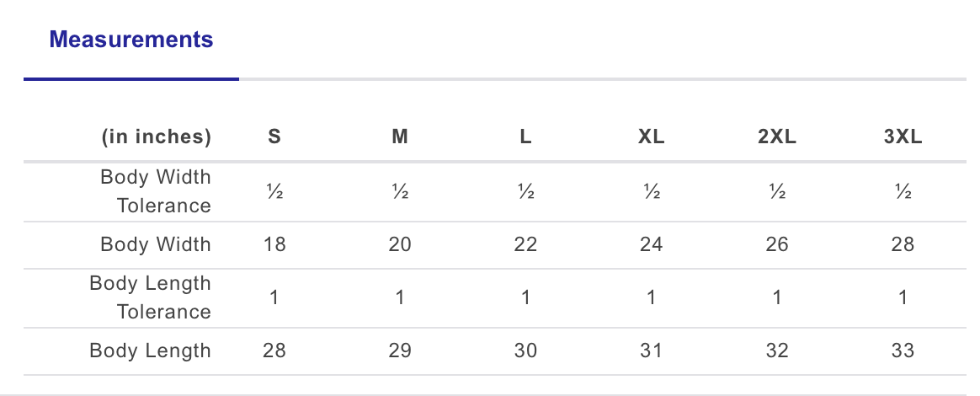
Task: Click the (in inches) header label
Action: 157,137
